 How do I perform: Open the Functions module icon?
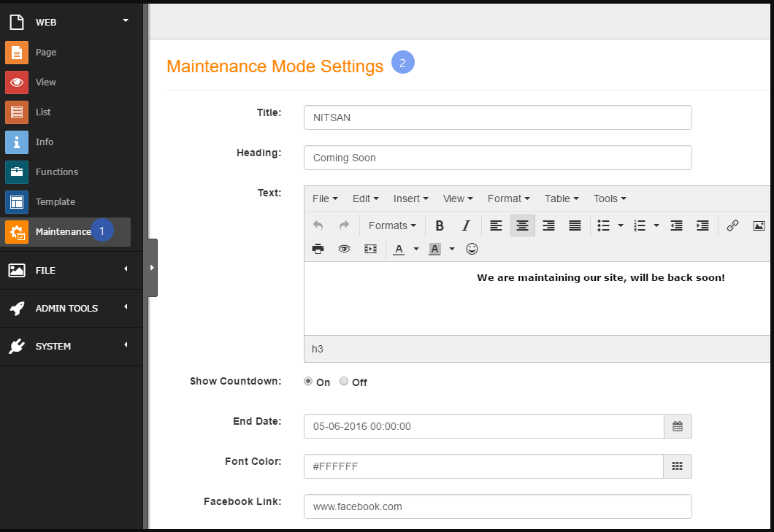tap(17, 172)
